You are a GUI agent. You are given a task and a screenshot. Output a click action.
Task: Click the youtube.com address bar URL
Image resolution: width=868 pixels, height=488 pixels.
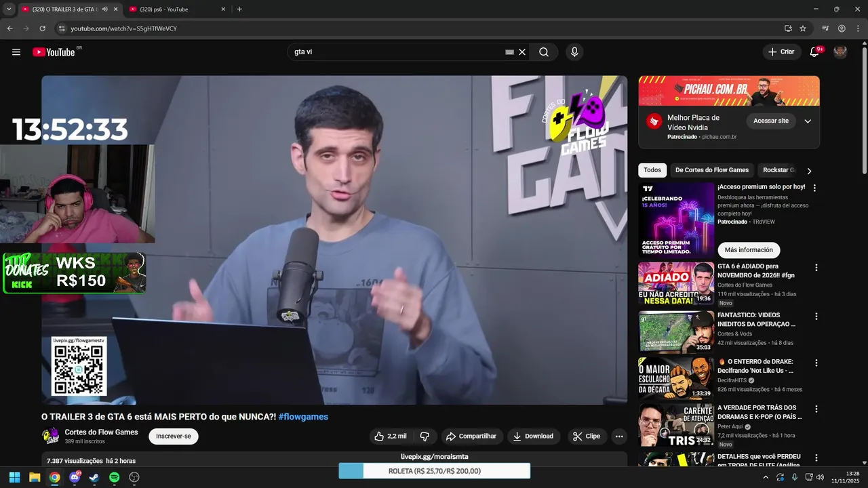tap(123, 28)
